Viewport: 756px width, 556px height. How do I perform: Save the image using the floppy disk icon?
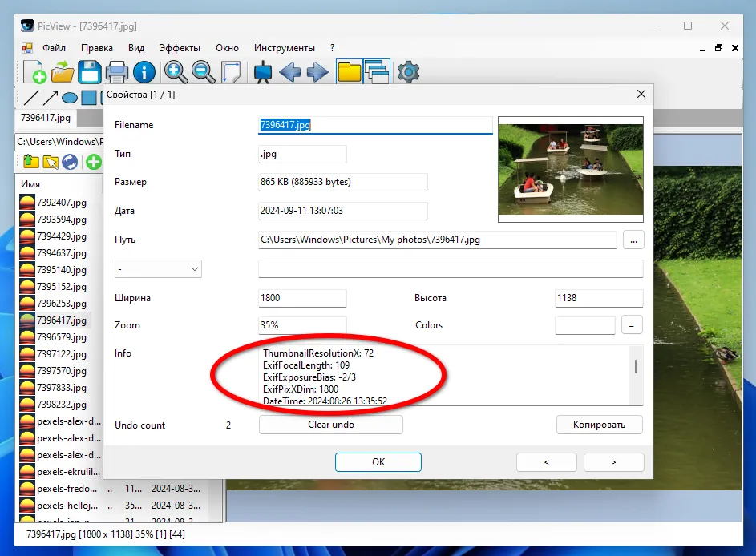[x=89, y=72]
